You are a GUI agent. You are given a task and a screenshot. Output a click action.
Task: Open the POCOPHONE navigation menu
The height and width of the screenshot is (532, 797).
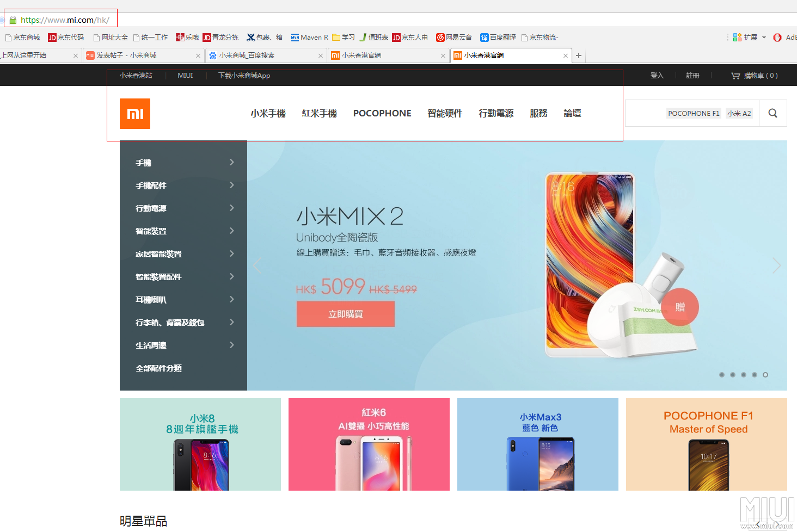382,113
